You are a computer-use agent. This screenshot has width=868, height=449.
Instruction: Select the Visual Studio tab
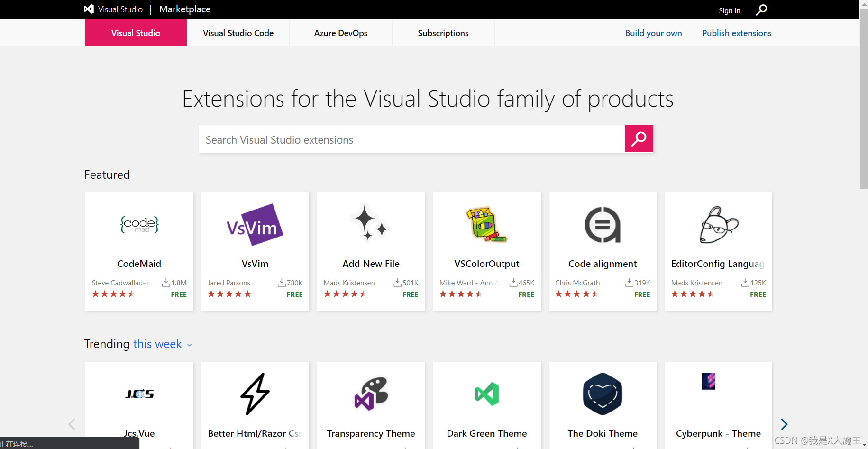[136, 33]
